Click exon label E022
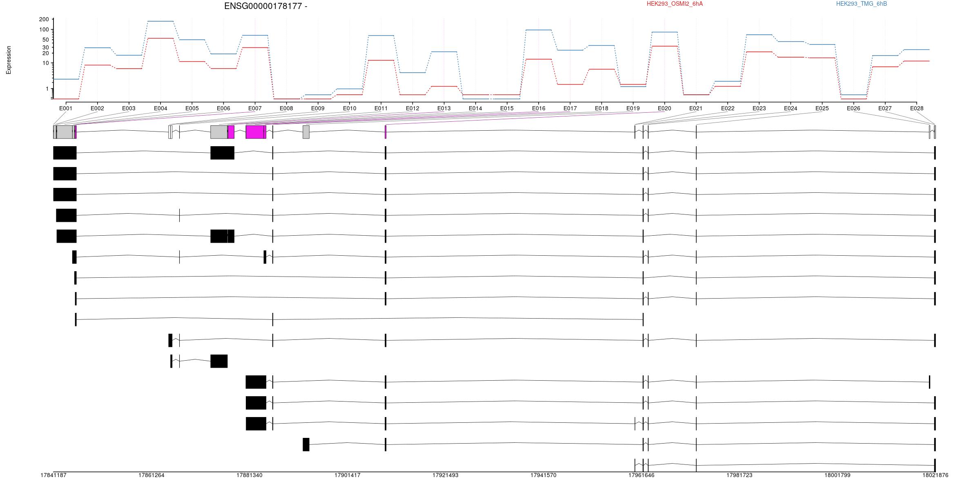This screenshot has height=482, width=980. click(728, 108)
